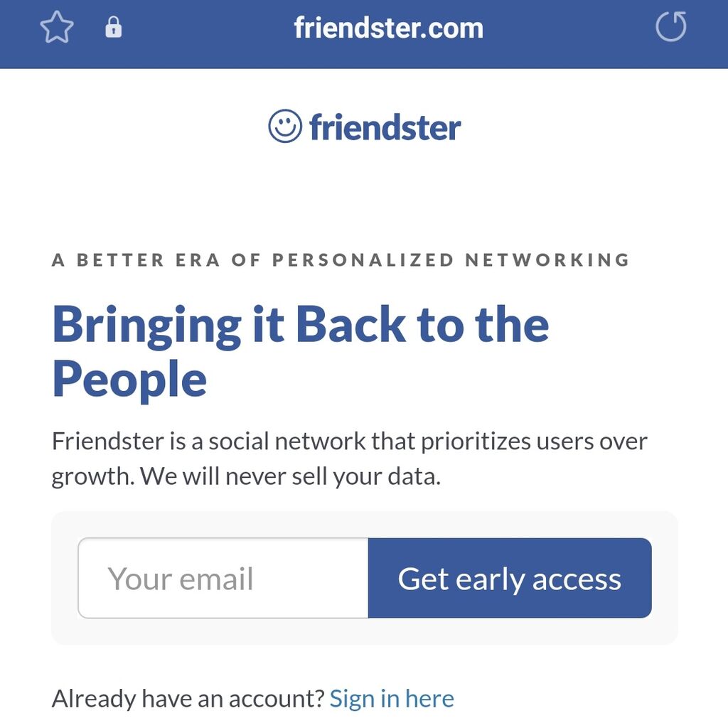The image size is (728, 728).
Task: Click the We will never sell your data sentence
Action: tap(291, 476)
